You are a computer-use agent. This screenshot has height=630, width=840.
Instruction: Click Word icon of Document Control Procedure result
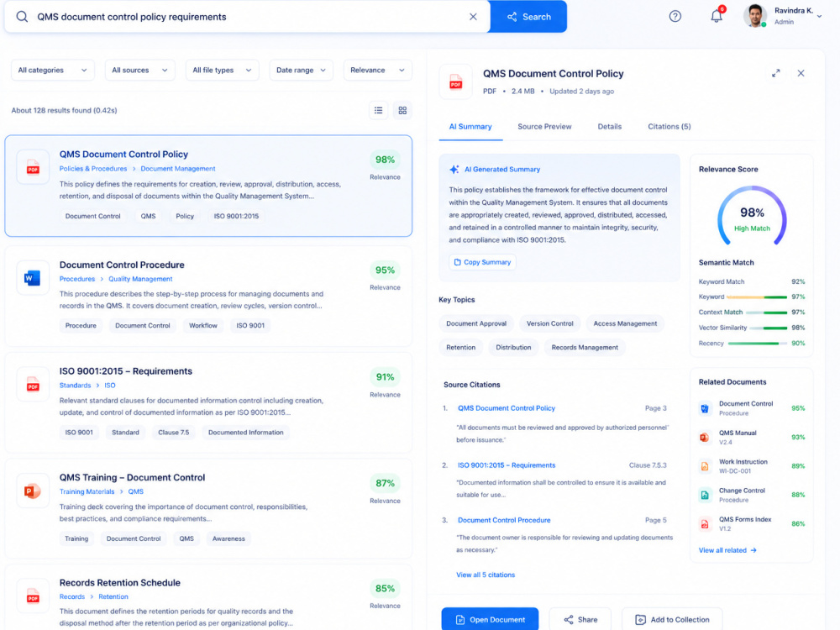tap(34, 277)
